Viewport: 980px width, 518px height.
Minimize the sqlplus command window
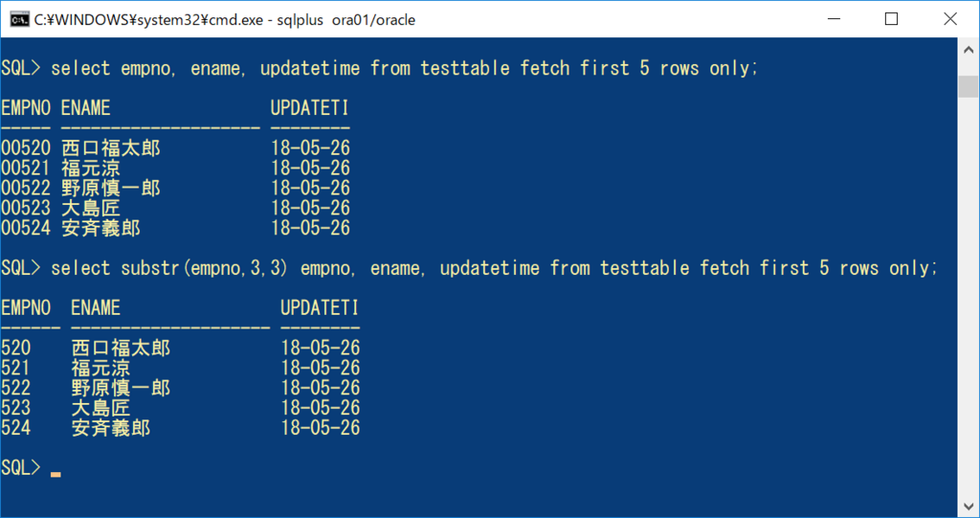tap(834, 19)
